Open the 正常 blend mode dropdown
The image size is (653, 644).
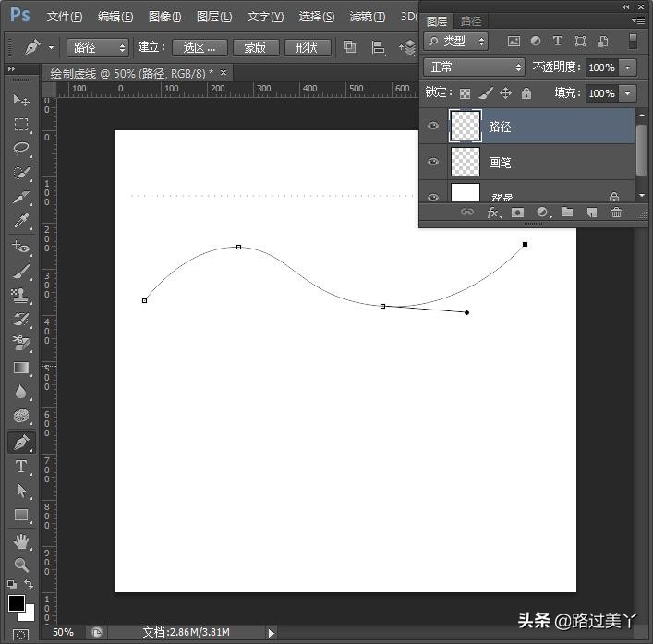click(474, 67)
